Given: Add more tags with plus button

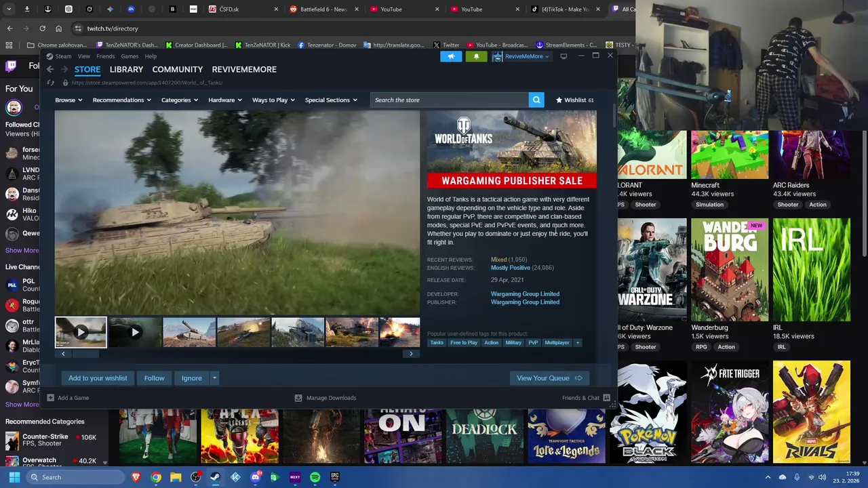Looking at the screenshot, I should tap(578, 342).
